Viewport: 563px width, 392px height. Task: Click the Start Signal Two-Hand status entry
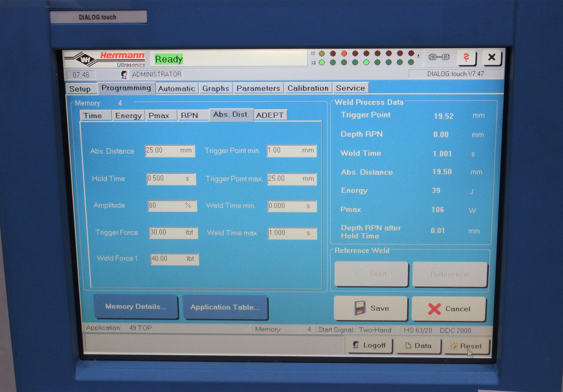coord(355,330)
